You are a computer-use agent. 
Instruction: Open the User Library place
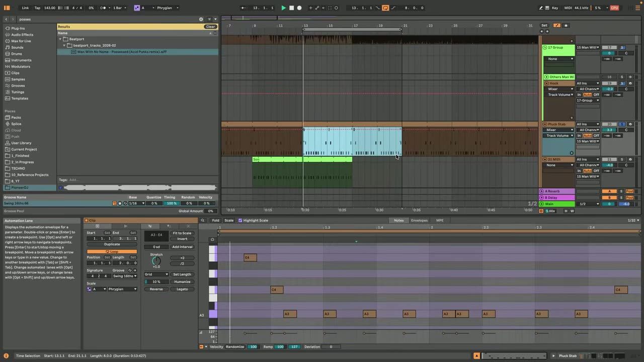[x=21, y=143]
